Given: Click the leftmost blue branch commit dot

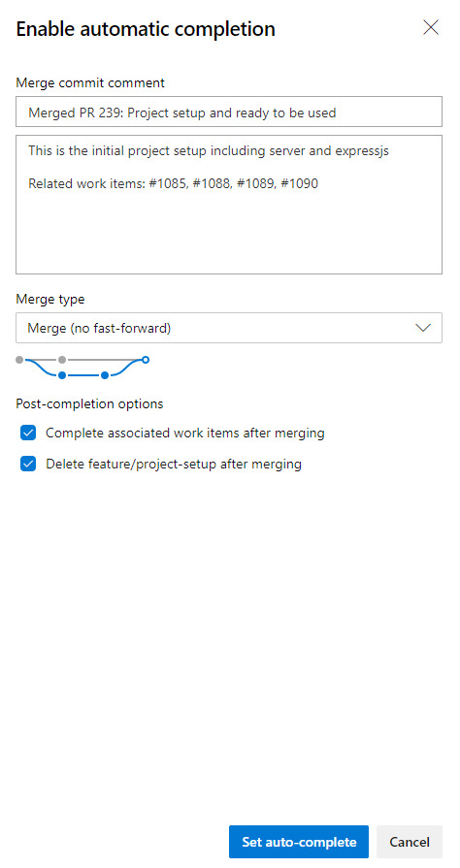Looking at the screenshot, I should coord(62,375).
